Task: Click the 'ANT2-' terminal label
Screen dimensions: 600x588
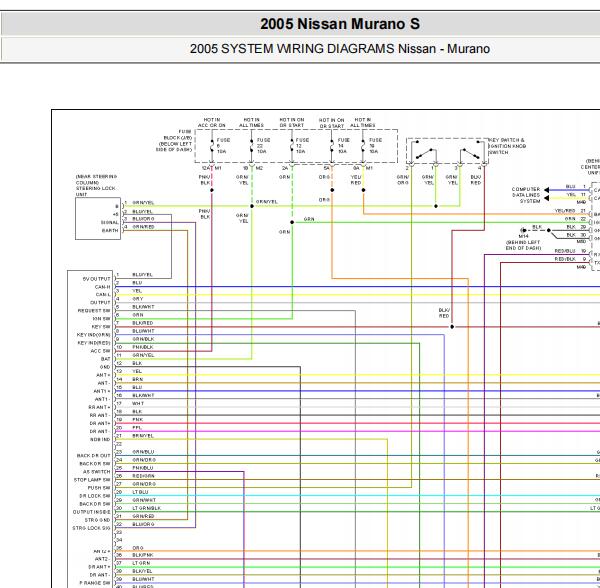Action: [103, 559]
